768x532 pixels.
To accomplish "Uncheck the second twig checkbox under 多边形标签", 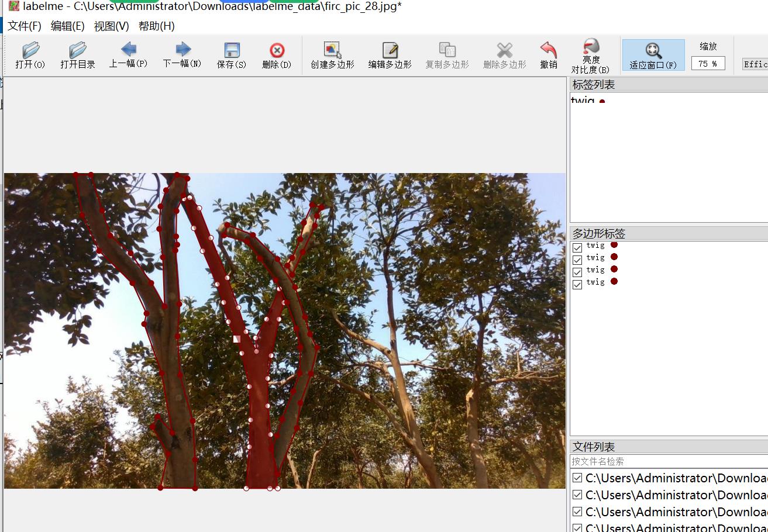I will (x=577, y=260).
